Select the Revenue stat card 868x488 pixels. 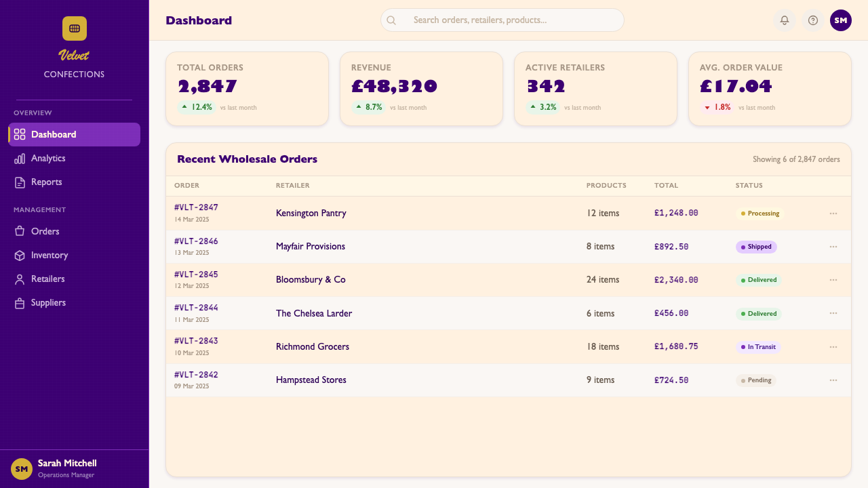[x=421, y=89]
